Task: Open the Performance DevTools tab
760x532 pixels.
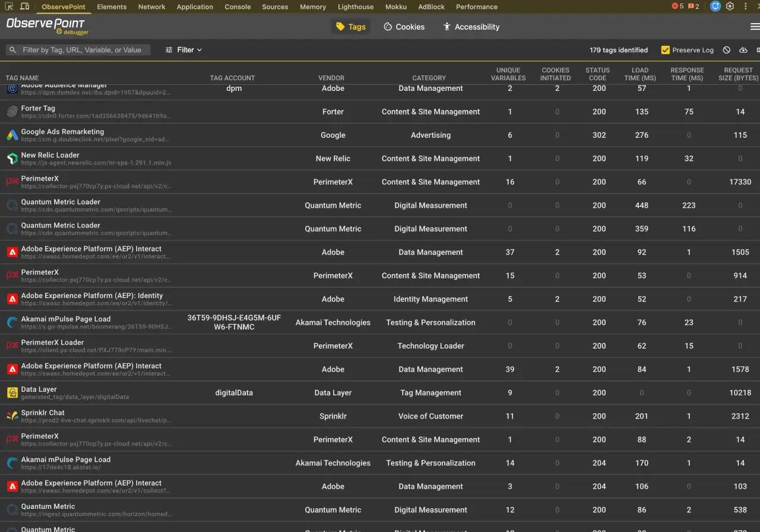Action: (x=477, y=7)
